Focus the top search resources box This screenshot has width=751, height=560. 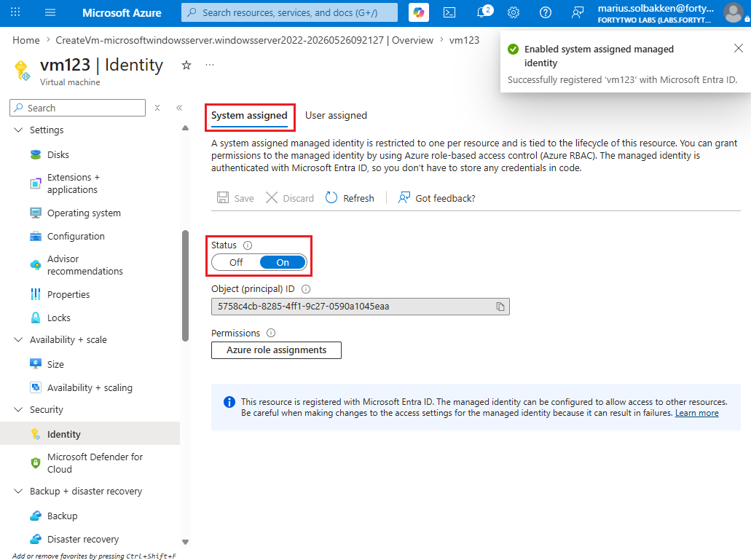[289, 12]
